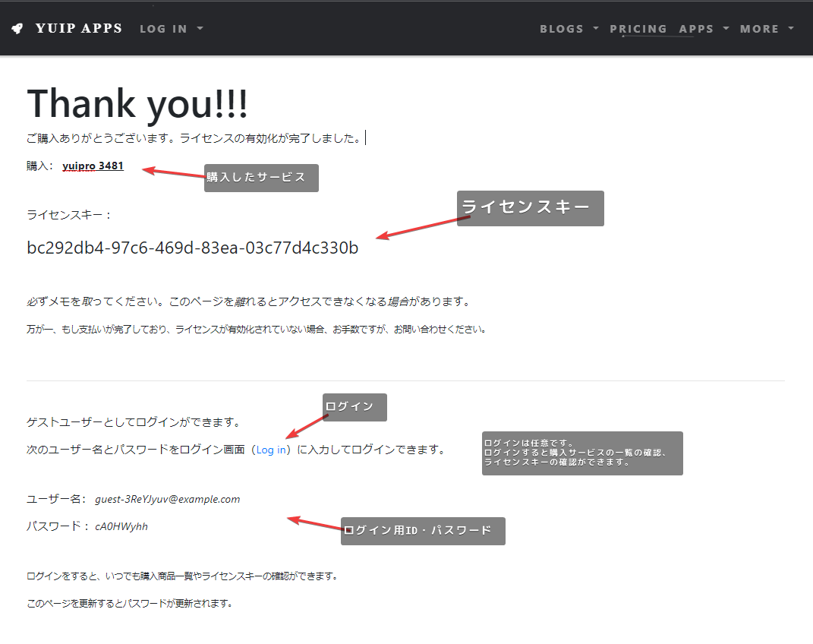Expand the caret next to MORE
The image size is (813, 644).
(791, 28)
